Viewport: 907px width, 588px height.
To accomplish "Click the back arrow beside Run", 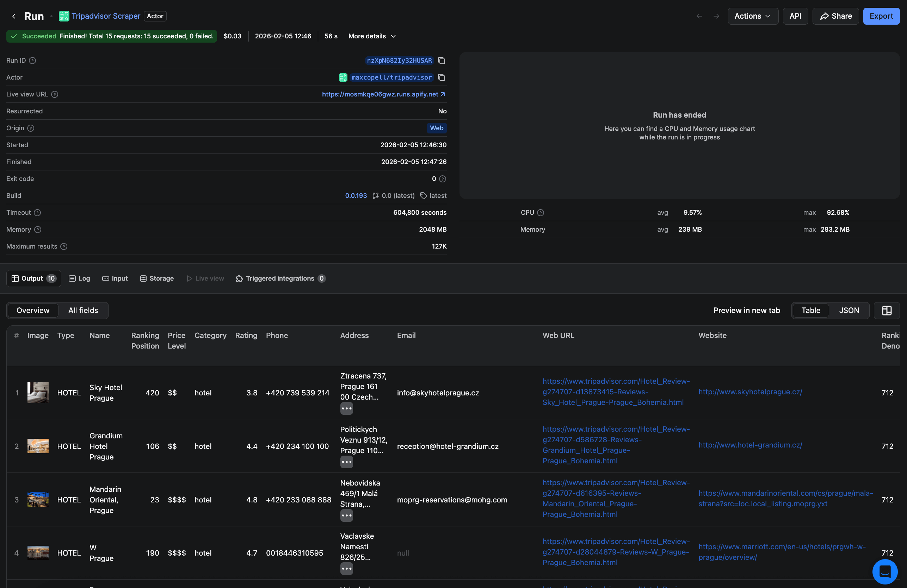I will click(x=14, y=16).
